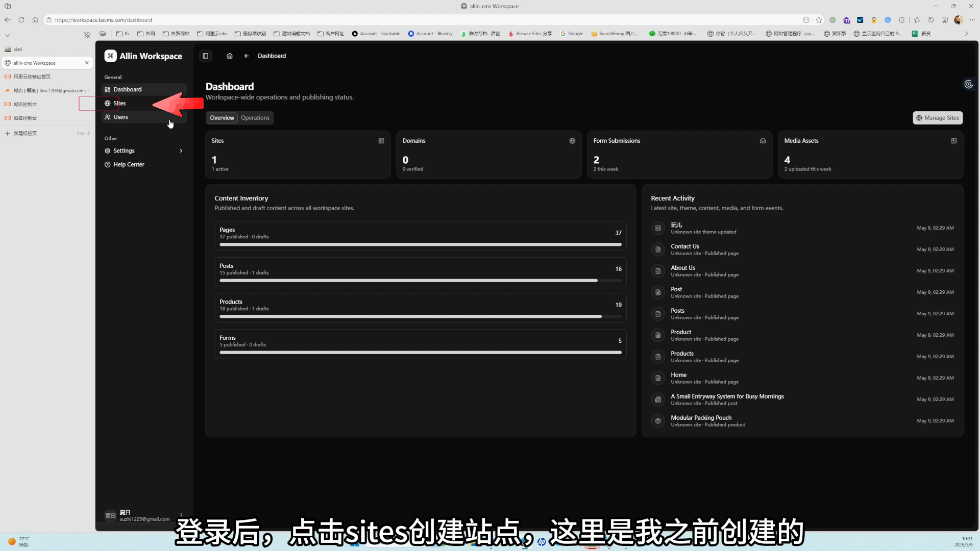980x551 pixels.
Task: Open the Sites sidebar item
Action: tap(144, 103)
